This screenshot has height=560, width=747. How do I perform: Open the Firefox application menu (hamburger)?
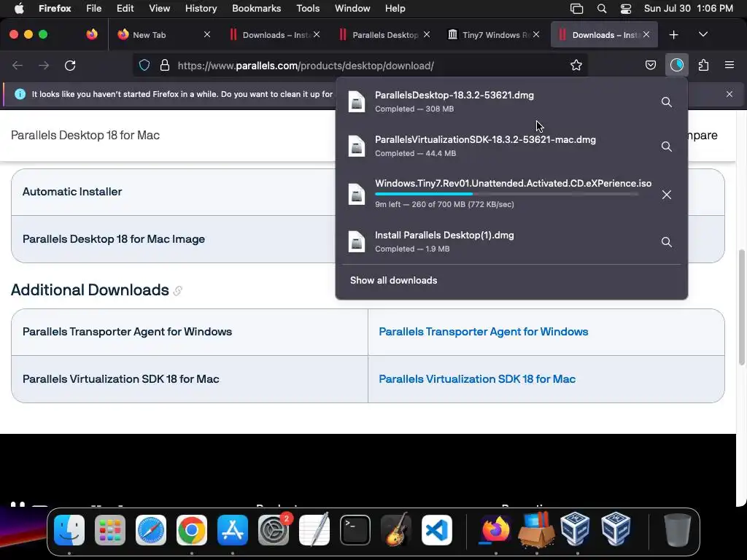[x=729, y=65]
